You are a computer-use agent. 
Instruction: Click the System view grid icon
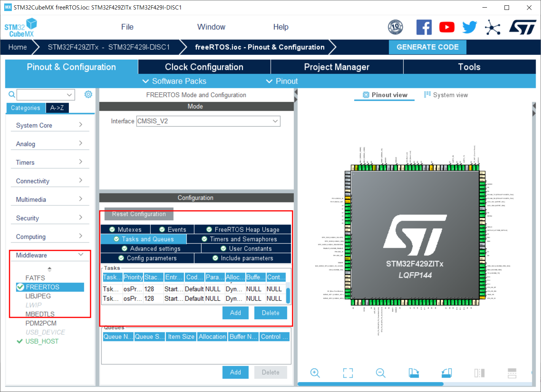coord(428,94)
